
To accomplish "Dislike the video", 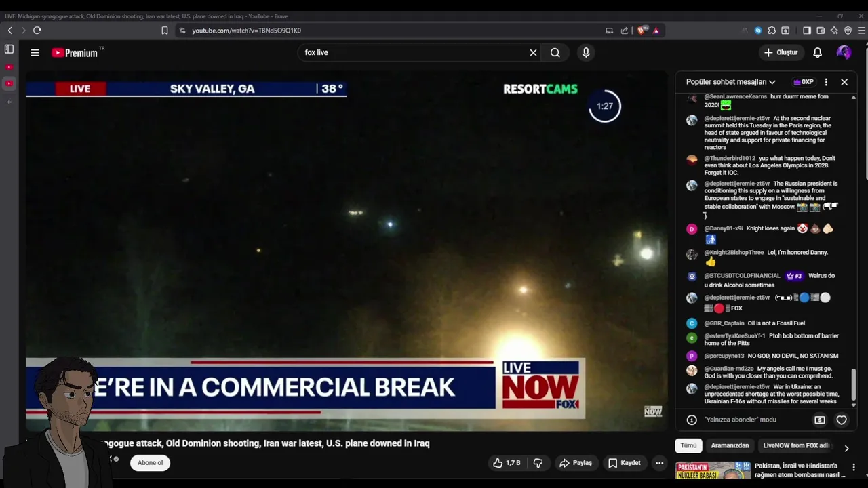I will click(538, 463).
